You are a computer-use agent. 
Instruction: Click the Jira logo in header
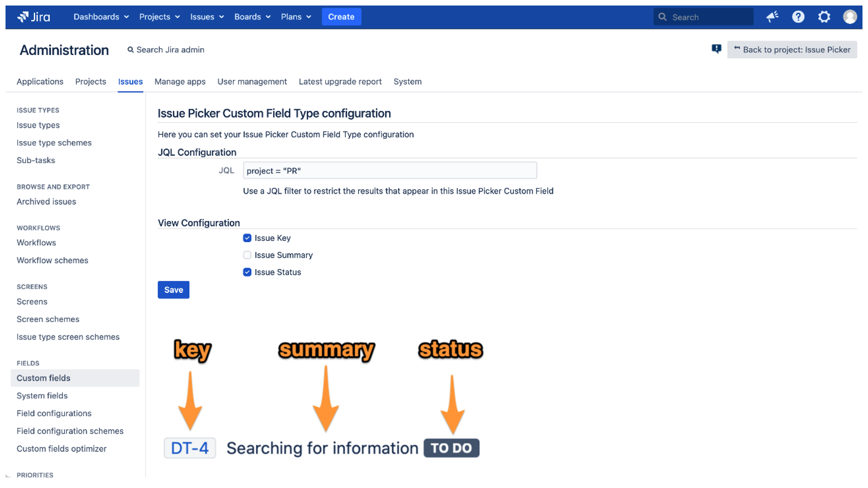click(34, 17)
